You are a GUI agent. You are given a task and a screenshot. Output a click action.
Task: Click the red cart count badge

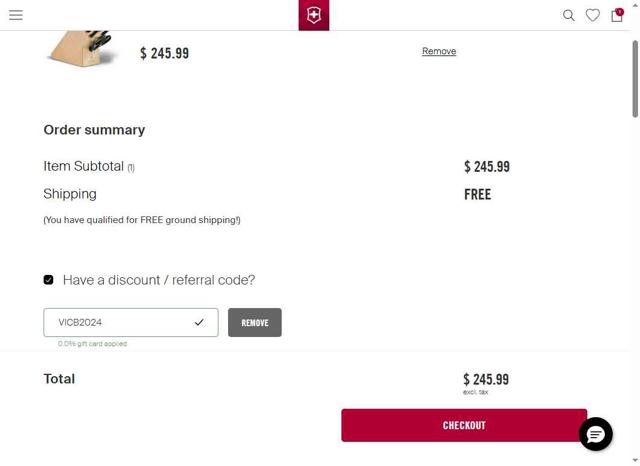pyautogui.click(x=621, y=11)
